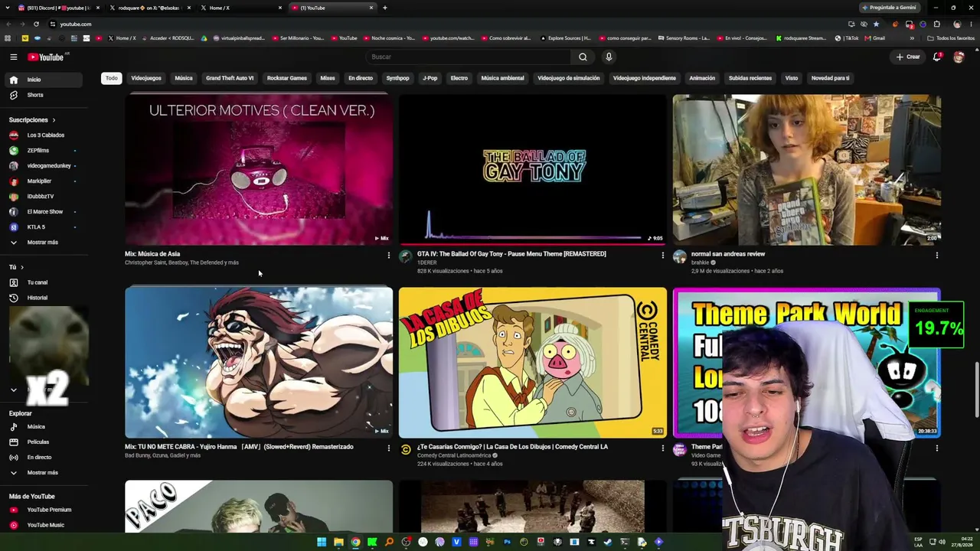Open the 'Mix: Música de Asia' title
The image size is (980, 551).
[x=152, y=254]
